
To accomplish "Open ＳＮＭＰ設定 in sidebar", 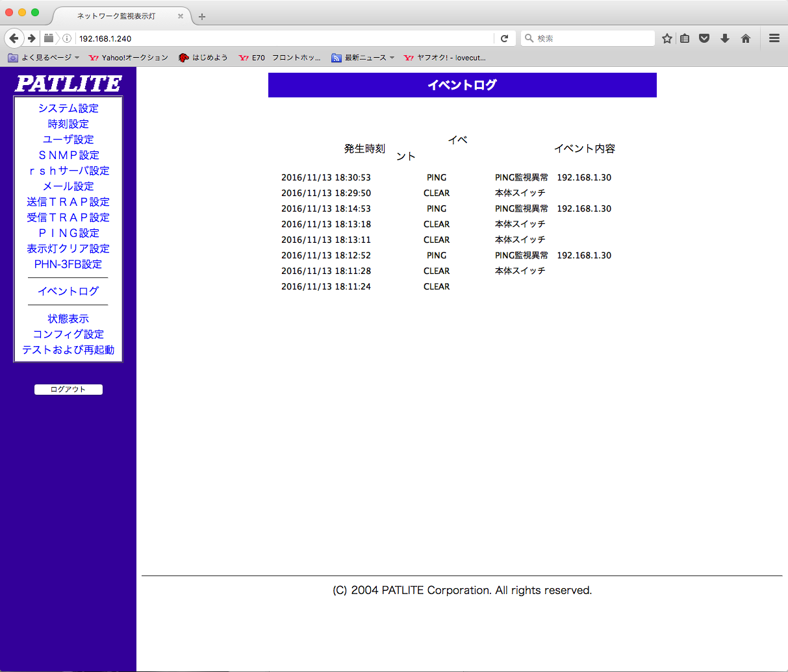I will point(68,155).
